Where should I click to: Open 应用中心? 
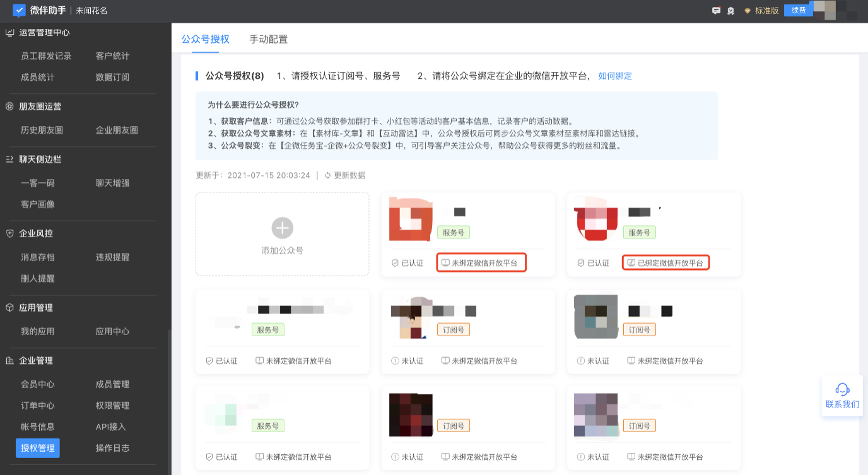(112, 332)
